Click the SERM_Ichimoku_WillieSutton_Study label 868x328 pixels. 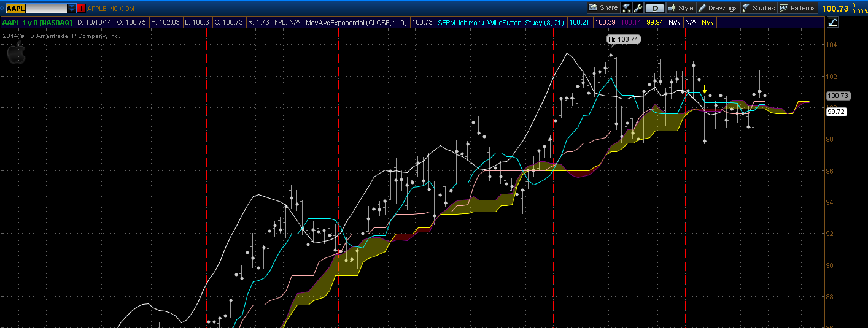click(x=503, y=22)
